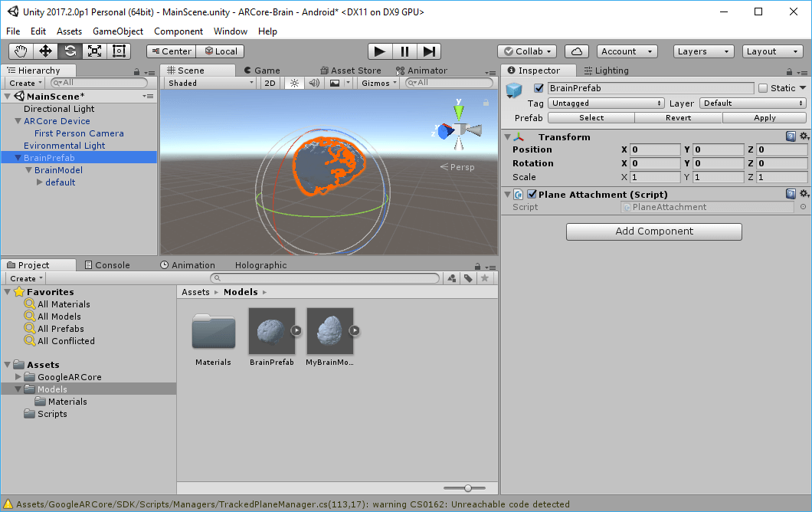Screen dimensions: 812x512
Task: Expand the GoogleARCore folder
Action: [x=18, y=377]
